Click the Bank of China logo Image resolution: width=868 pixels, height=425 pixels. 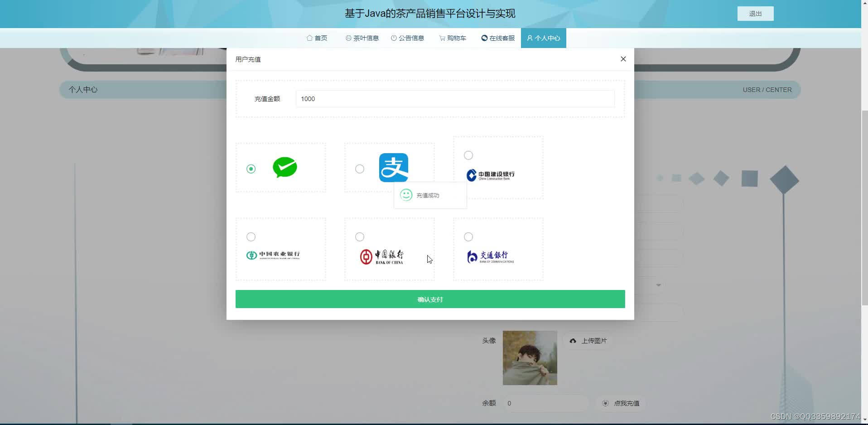(x=381, y=256)
